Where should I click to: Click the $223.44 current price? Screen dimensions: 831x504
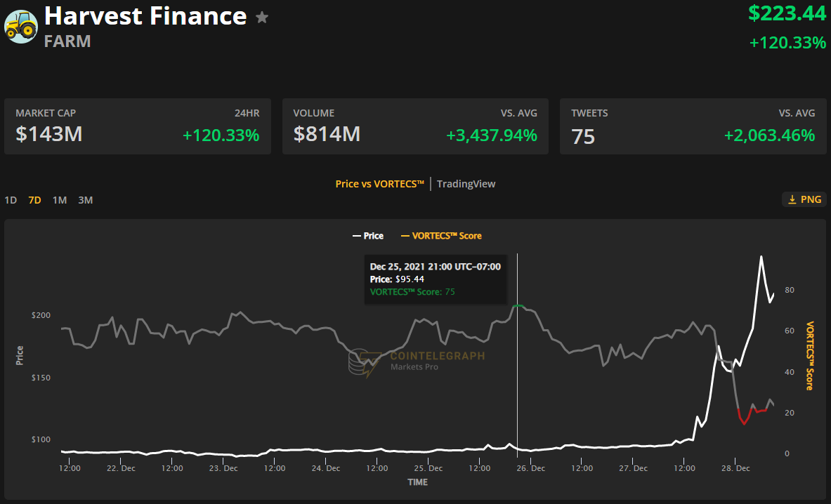787,13
